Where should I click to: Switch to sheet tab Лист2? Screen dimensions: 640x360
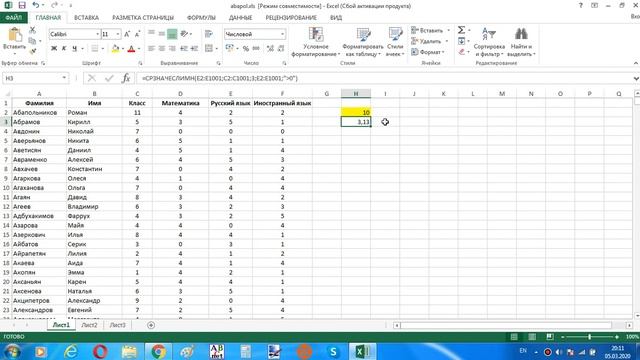[89, 325]
